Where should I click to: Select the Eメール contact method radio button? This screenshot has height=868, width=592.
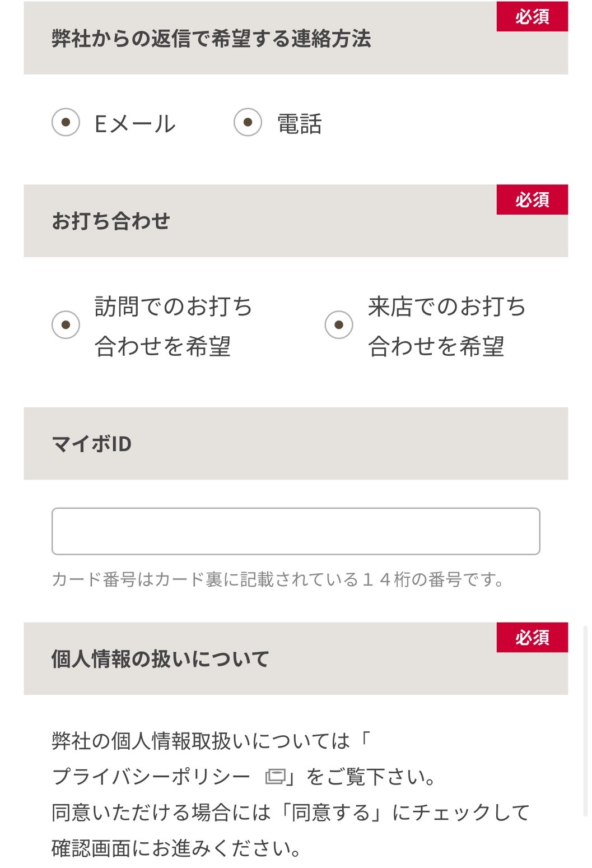pyautogui.click(x=67, y=124)
